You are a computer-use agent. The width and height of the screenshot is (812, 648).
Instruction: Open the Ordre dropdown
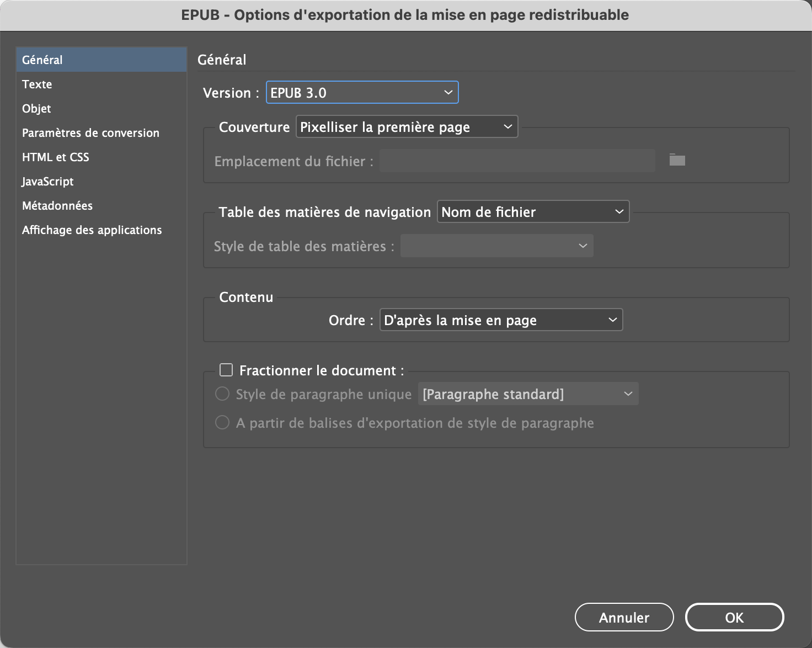[x=500, y=320]
